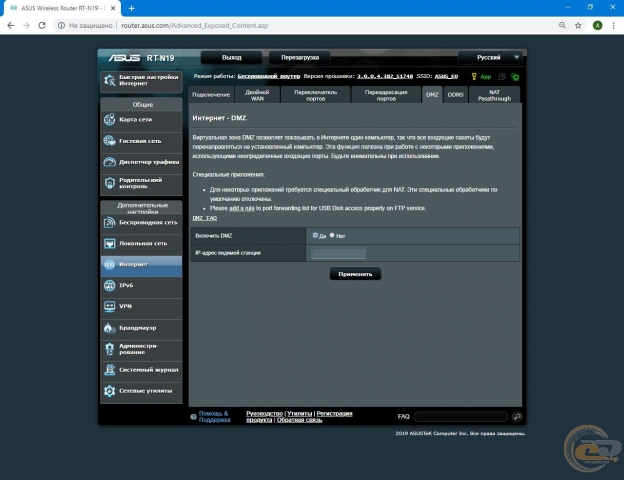Select the DMZ tab
The height and width of the screenshot is (480, 624).
[432, 95]
